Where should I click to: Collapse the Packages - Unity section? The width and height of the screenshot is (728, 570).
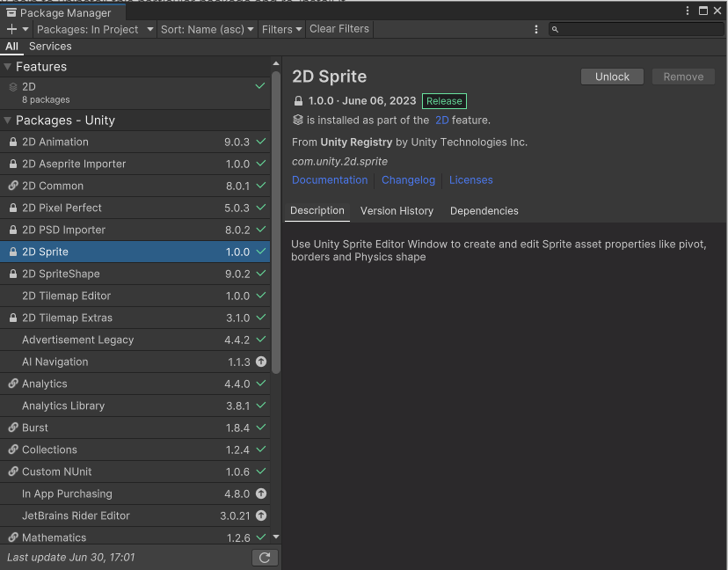pyautogui.click(x=9, y=121)
